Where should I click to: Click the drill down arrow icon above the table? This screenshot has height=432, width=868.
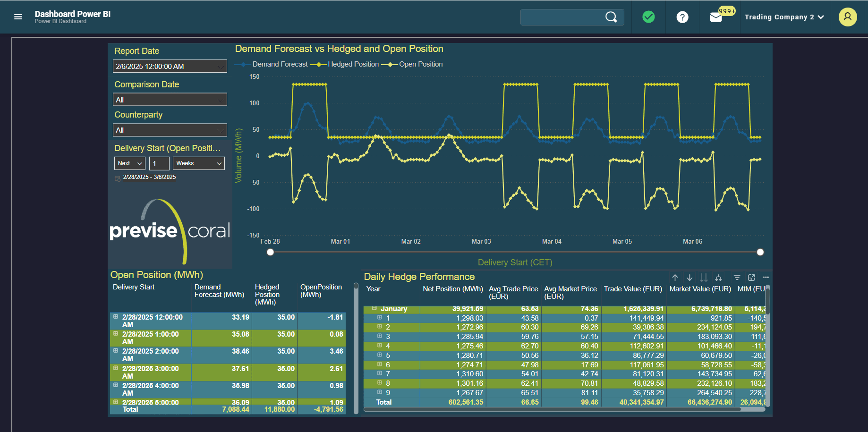pyautogui.click(x=689, y=278)
